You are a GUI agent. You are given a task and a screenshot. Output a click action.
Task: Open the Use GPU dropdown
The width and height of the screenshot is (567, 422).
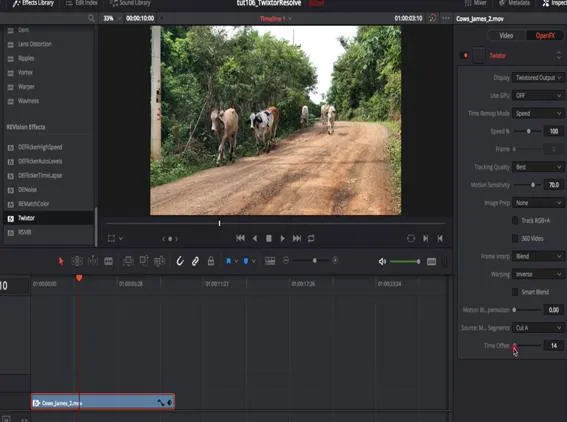click(x=538, y=95)
